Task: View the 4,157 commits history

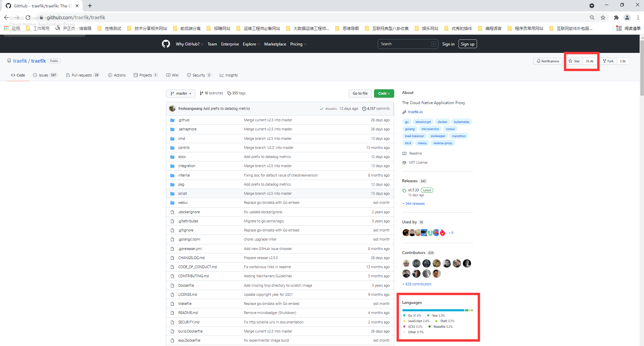Action: [376, 108]
